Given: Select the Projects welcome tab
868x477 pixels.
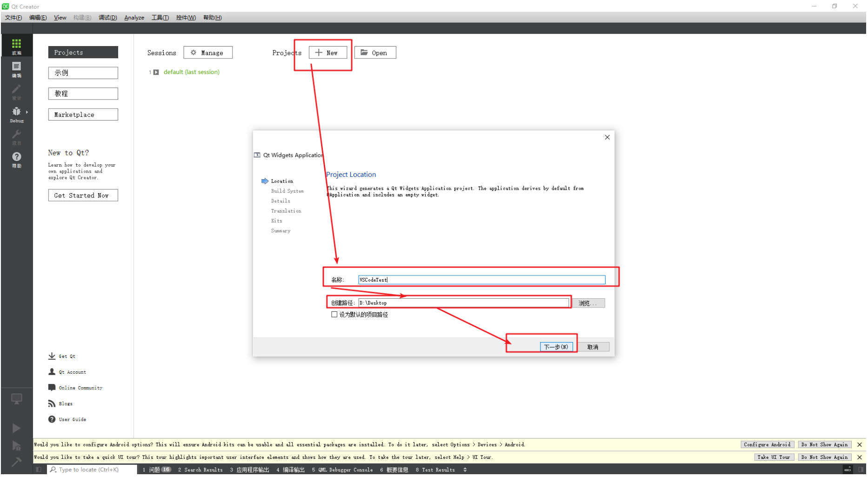Looking at the screenshot, I should point(83,53).
